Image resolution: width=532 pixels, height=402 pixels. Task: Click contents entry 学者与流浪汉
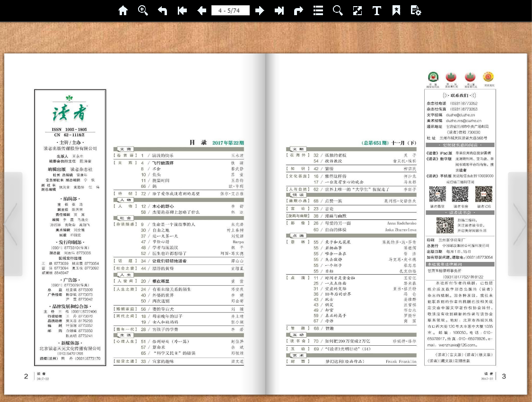click(165, 248)
